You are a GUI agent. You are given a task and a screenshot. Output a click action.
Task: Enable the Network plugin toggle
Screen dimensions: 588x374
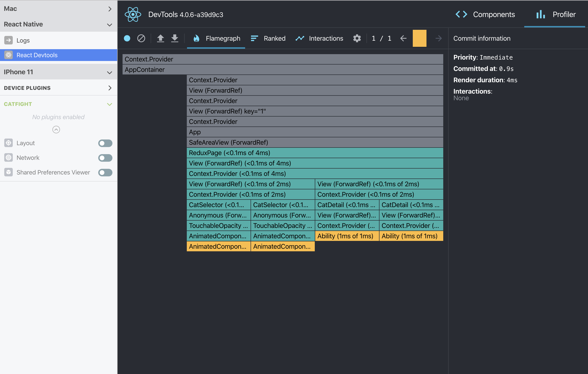105,158
